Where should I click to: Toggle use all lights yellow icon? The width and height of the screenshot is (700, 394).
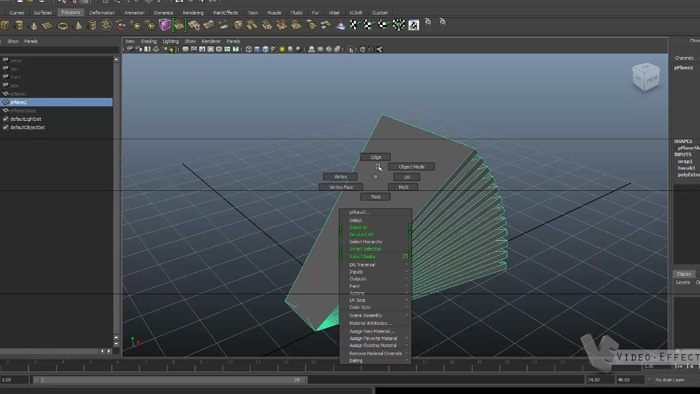pyautogui.click(x=282, y=49)
